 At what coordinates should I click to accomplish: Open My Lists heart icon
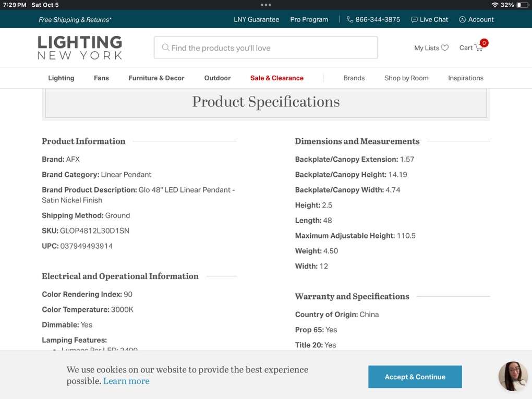[x=445, y=48]
